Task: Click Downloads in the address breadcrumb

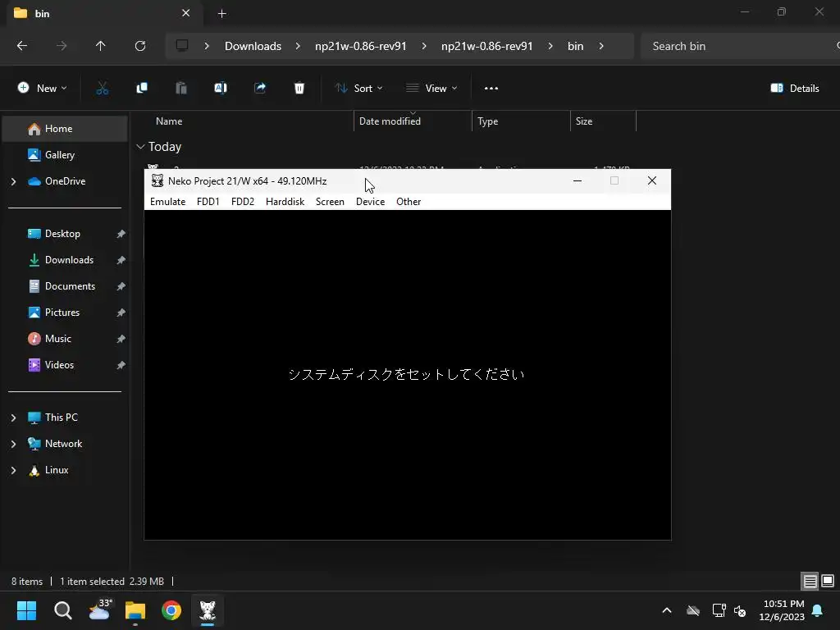Action: [253, 46]
